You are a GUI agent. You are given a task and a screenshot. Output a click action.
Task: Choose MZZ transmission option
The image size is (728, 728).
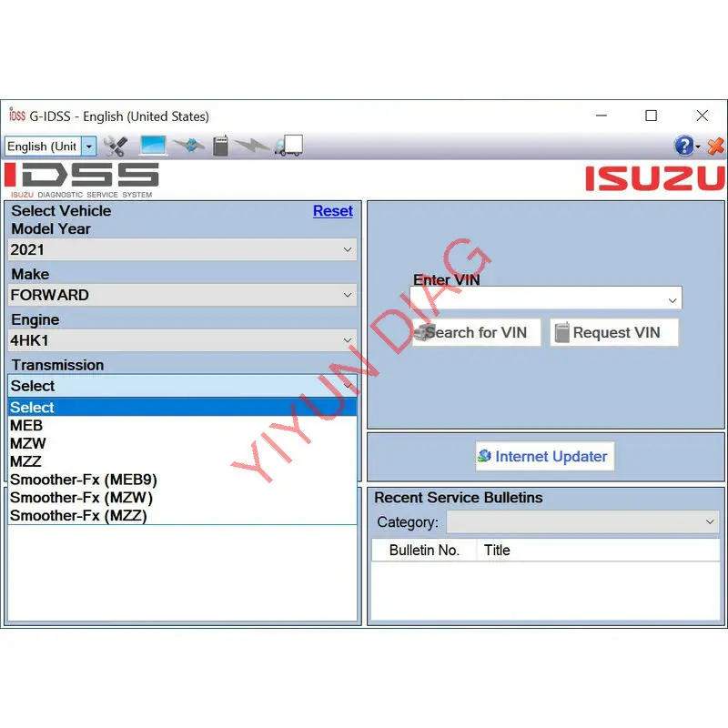point(183,461)
